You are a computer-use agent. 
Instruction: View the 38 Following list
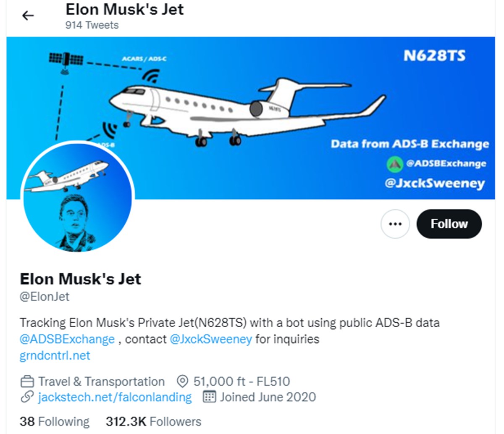click(55, 421)
